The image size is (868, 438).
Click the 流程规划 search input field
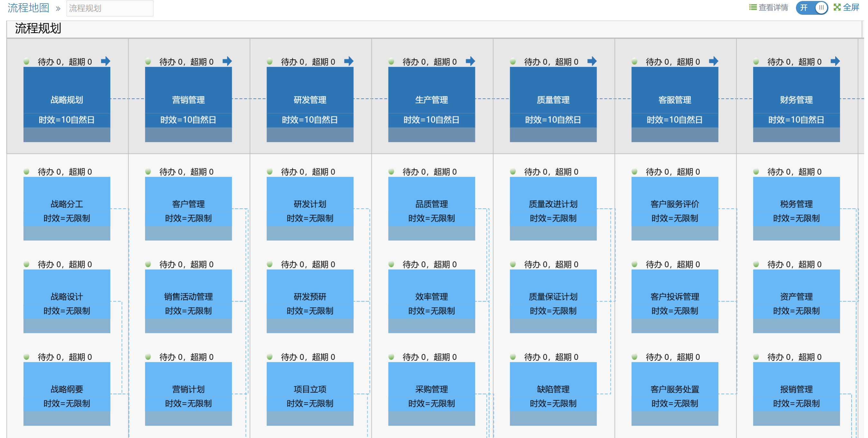coord(110,8)
